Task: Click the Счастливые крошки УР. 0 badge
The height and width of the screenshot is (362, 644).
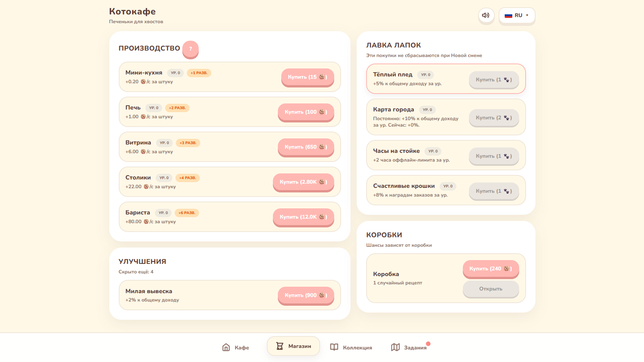Action: (448, 186)
